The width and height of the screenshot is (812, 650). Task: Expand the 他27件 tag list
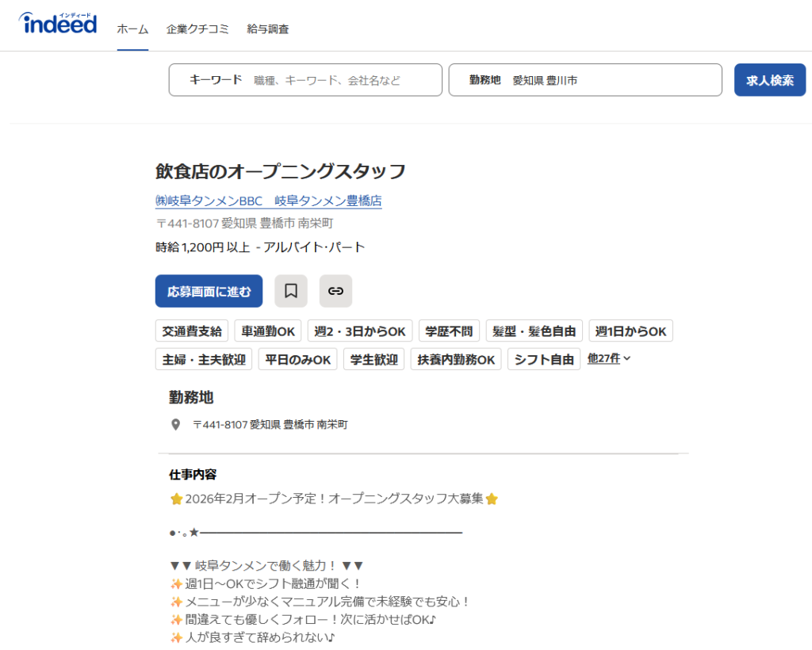pos(609,358)
